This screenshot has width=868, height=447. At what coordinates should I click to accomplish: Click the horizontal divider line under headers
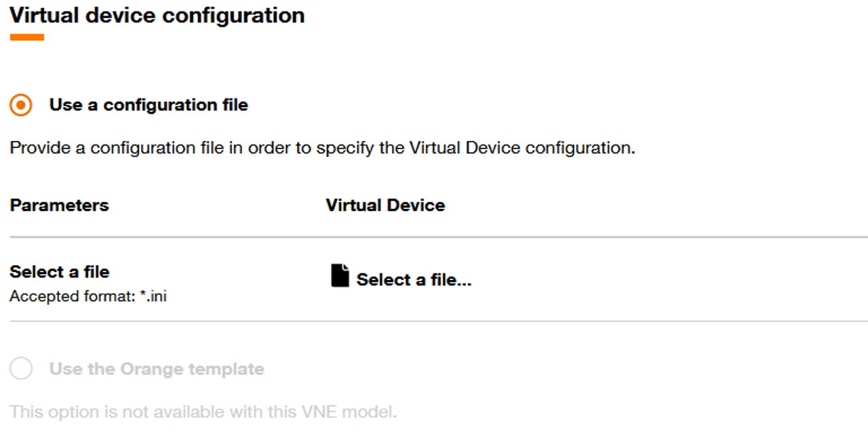pos(434,235)
